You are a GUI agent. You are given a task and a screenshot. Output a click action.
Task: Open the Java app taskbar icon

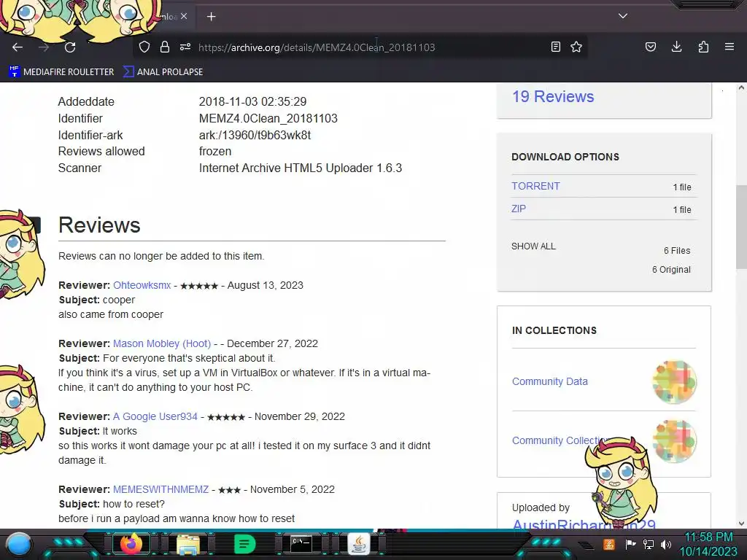click(359, 544)
